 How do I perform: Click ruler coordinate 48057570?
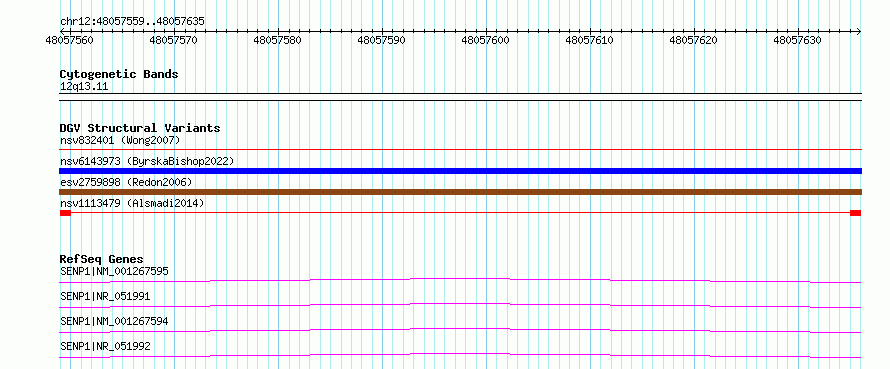coord(174,40)
